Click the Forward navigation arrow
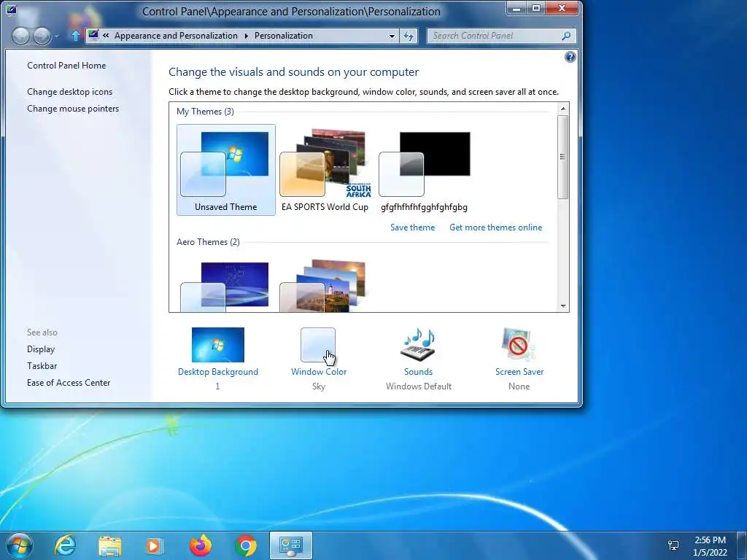 [x=42, y=36]
